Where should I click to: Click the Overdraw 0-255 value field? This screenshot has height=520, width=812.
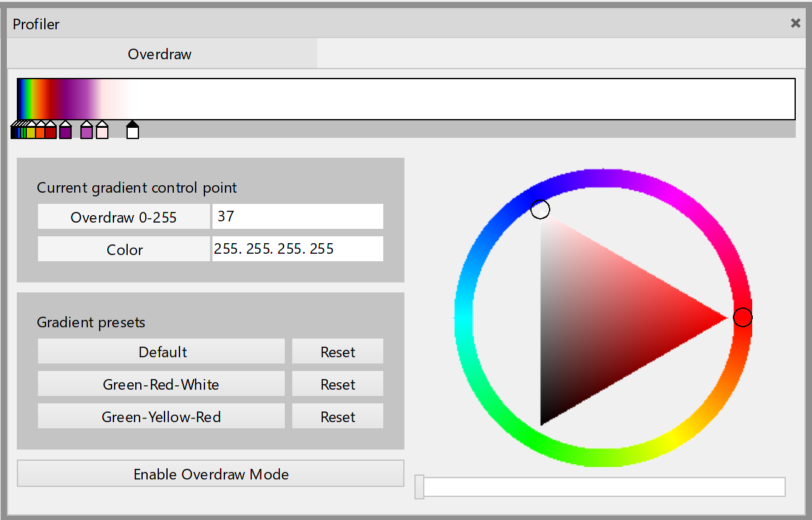tap(297, 217)
